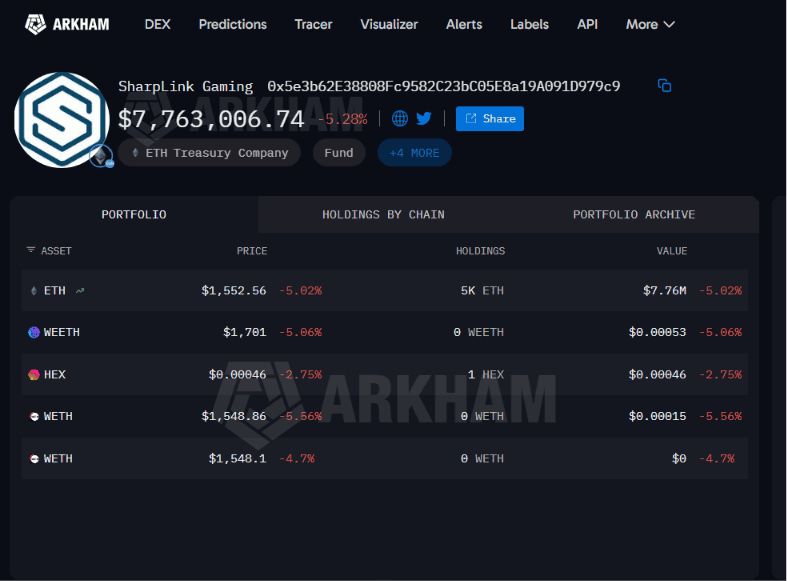Open the Visualizer menu item
Viewport: 787px width, 581px height.
tap(389, 24)
